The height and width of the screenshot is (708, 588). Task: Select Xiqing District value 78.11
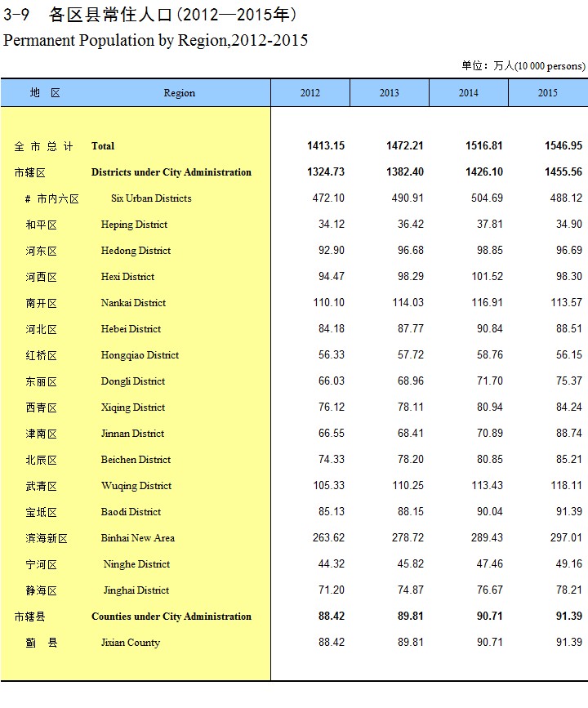click(x=411, y=407)
